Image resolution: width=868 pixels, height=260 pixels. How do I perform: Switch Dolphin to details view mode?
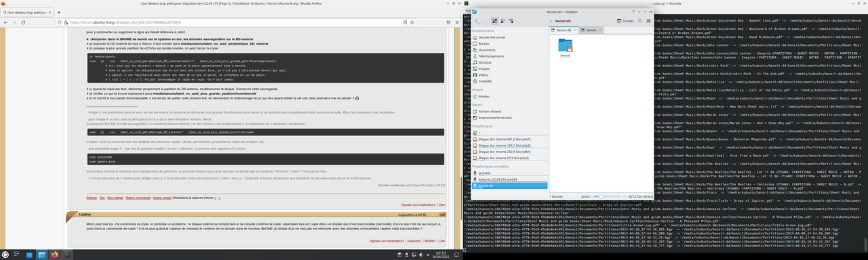[511, 21]
